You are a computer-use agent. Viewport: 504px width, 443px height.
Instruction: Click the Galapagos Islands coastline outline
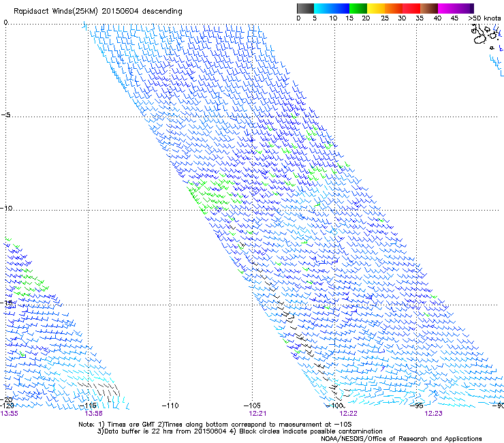[486, 36]
